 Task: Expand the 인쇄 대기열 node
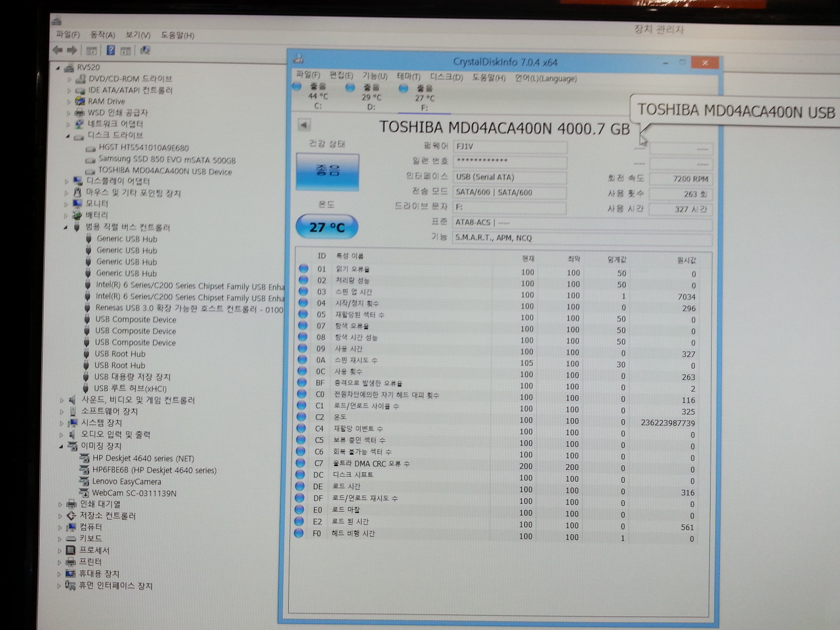coord(60,505)
